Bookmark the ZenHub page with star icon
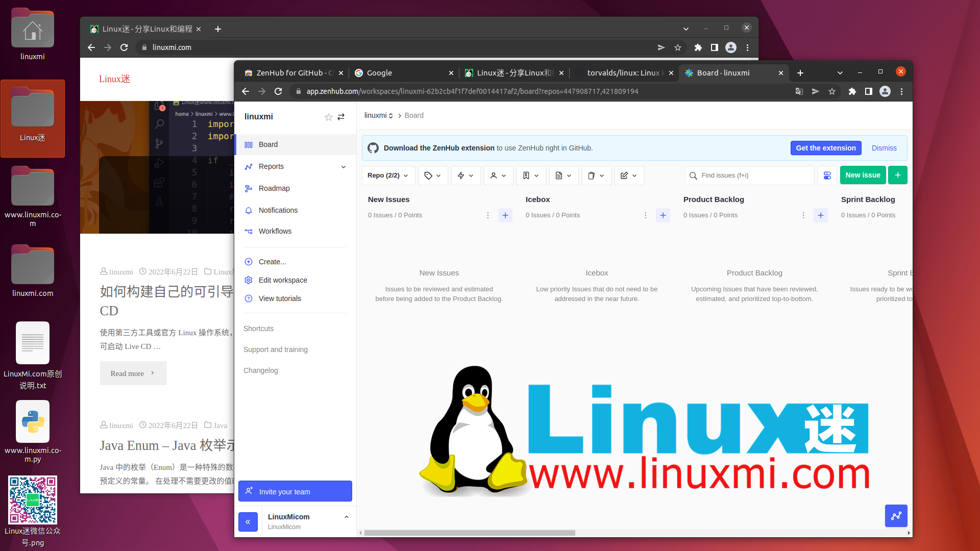The height and width of the screenshot is (551, 980). (832, 91)
